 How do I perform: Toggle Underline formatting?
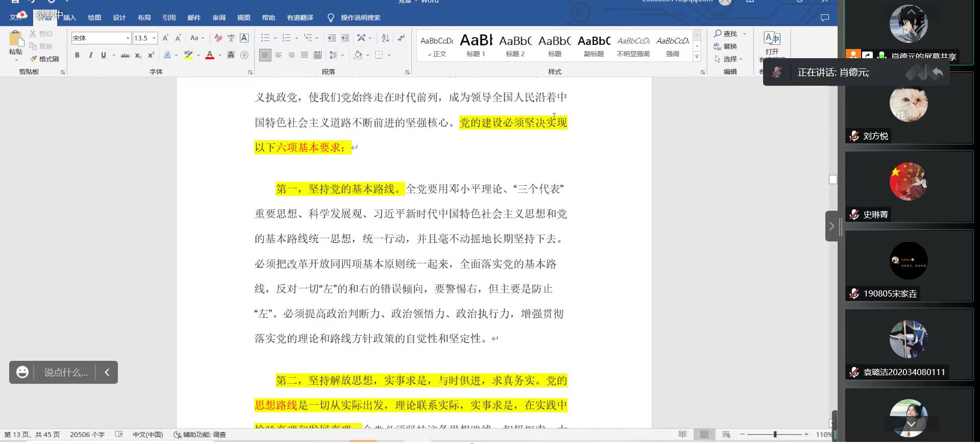(104, 55)
